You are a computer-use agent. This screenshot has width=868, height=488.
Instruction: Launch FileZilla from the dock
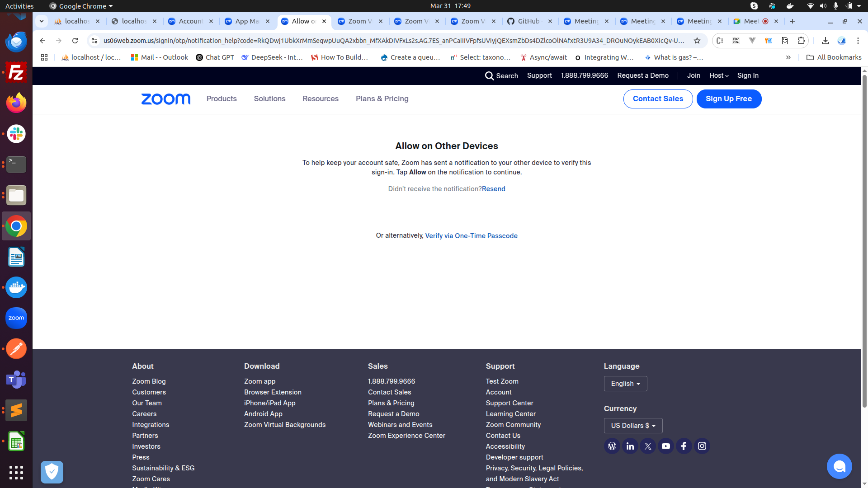16,72
